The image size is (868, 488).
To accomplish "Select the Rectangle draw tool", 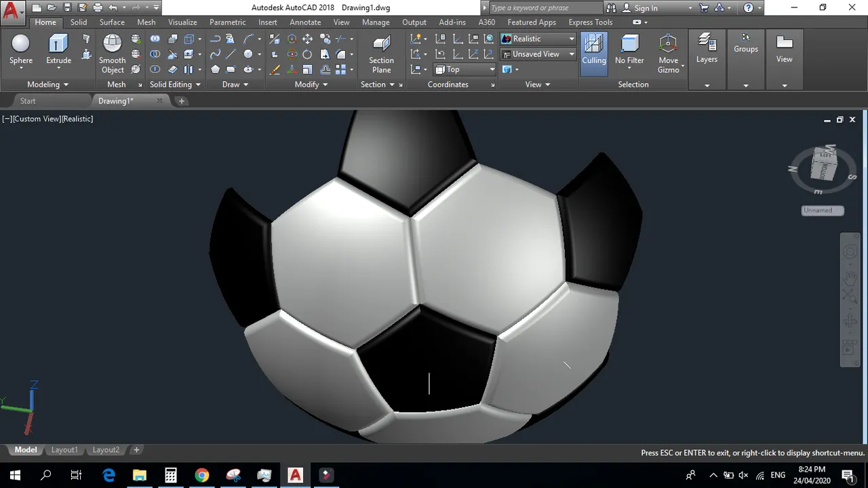I will point(231,69).
